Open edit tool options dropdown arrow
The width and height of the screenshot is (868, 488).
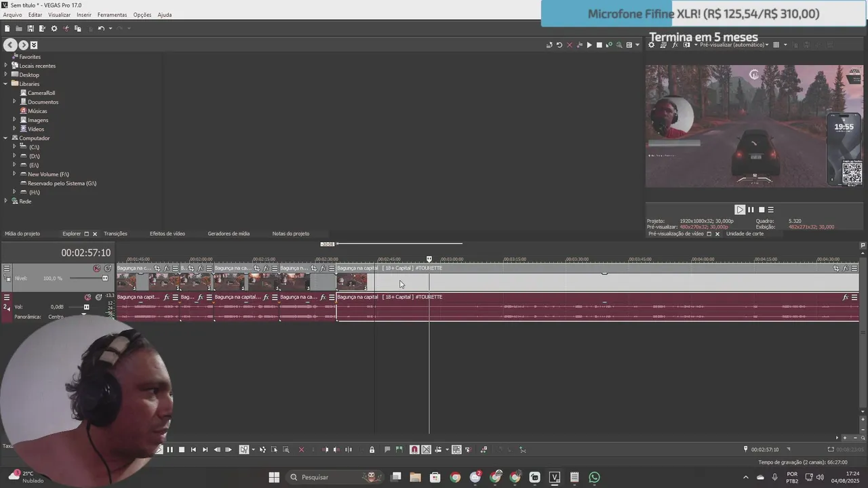254,449
